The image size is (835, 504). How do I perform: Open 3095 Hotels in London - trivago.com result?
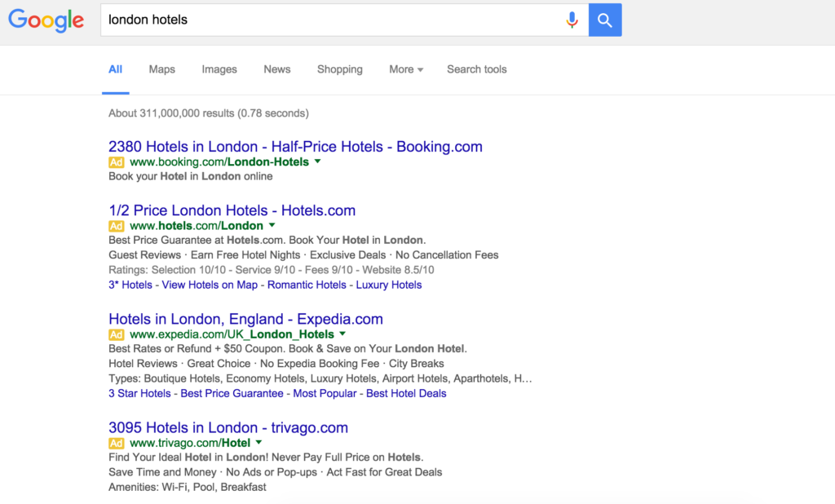pos(228,428)
